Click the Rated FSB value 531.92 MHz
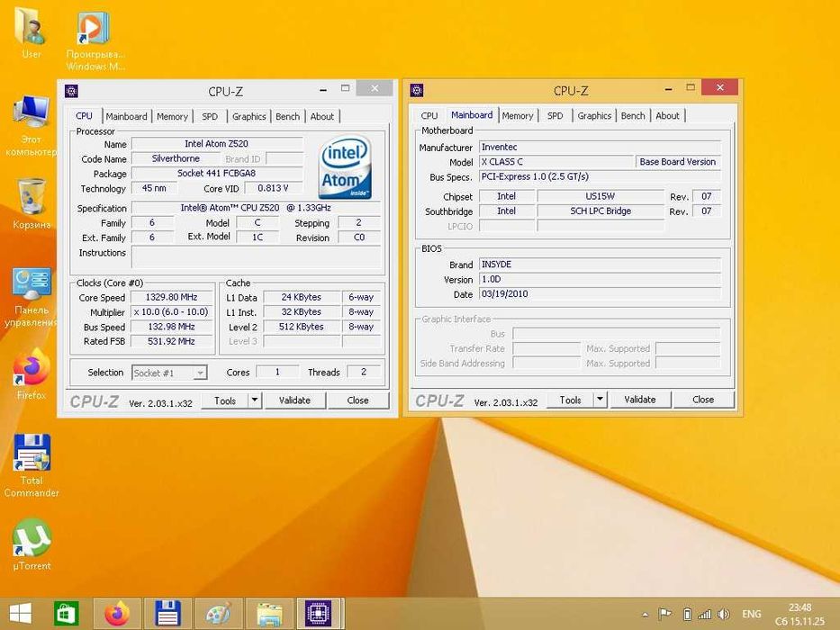 [172, 341]
